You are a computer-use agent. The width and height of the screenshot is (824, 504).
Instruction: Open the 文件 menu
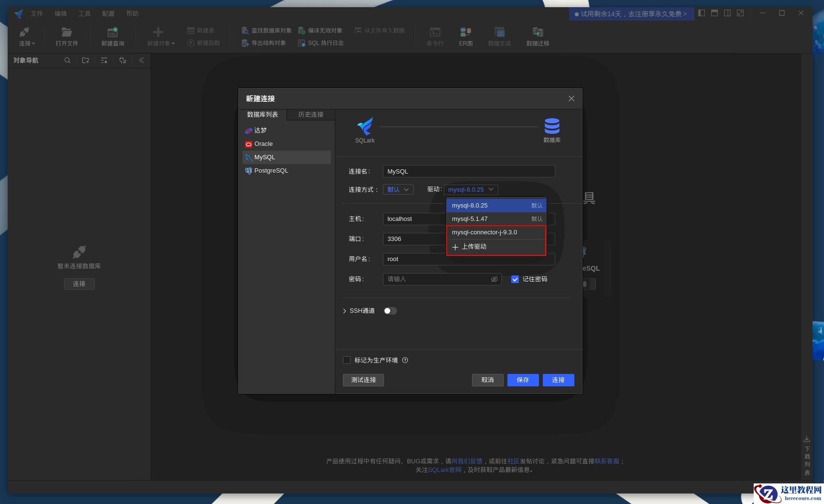point(37,13)
